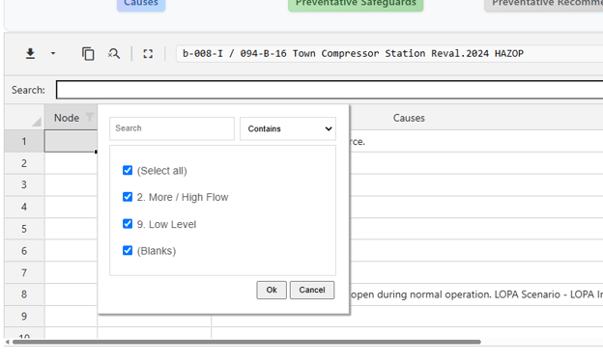The width and height of the screenshot is (603, 364).
Task: Select row header 2
Action: click(x=24, y=163)
